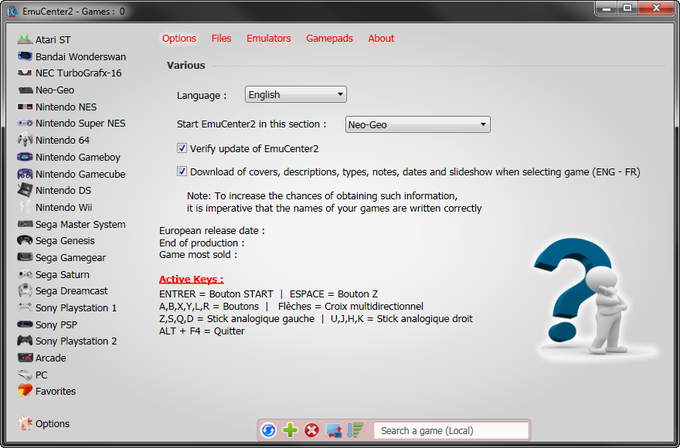This screenshot has height=448, width=680.
Task: Focus the Search a game (Local) field
Action: [451, 430]
